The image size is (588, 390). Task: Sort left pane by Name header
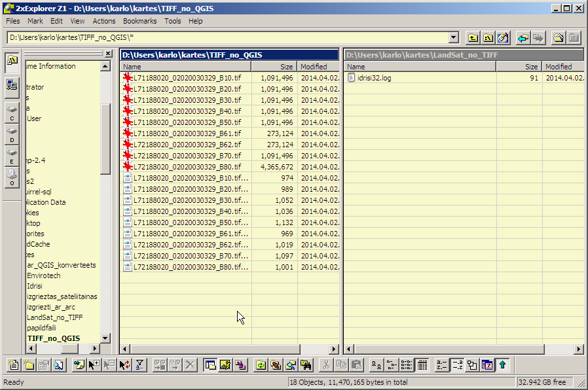click(185, 67)
